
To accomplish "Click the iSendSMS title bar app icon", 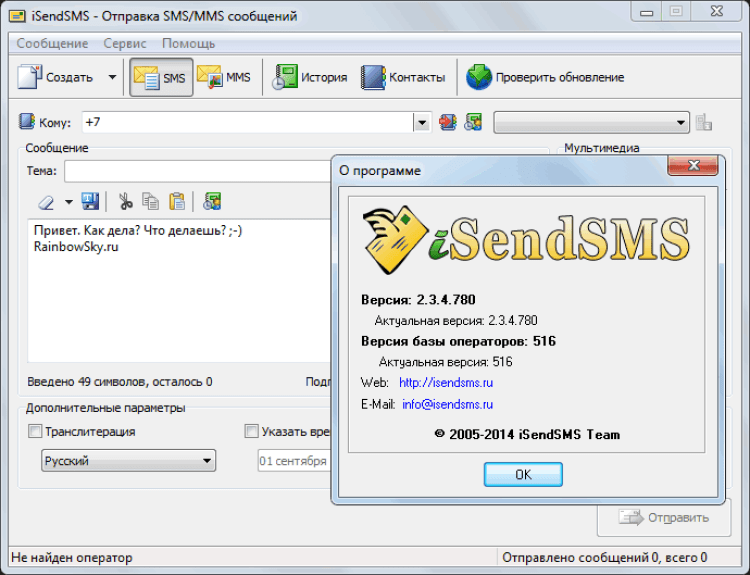I will click(x=18, y=16).
